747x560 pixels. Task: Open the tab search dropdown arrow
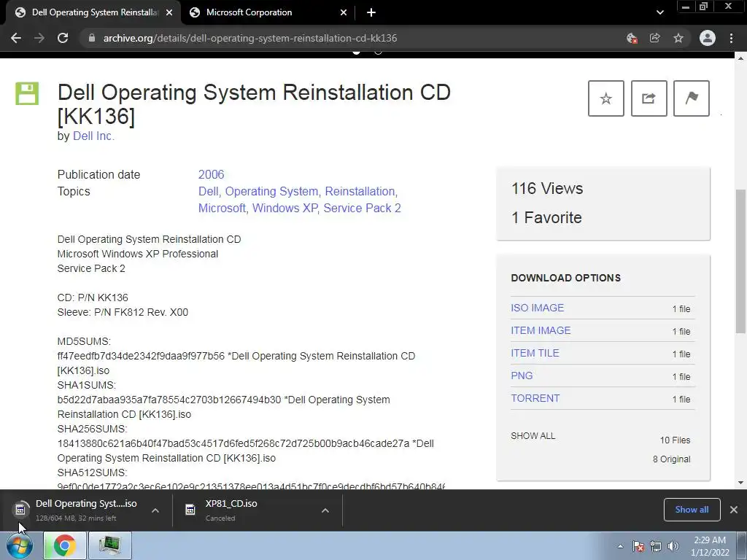659,13
